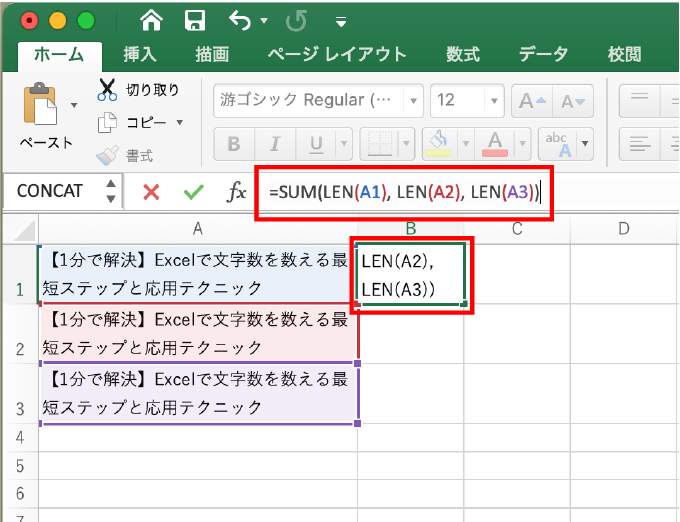Click the align left icon
This screenshot has height=522, width=680.
[x=640, y=144]
